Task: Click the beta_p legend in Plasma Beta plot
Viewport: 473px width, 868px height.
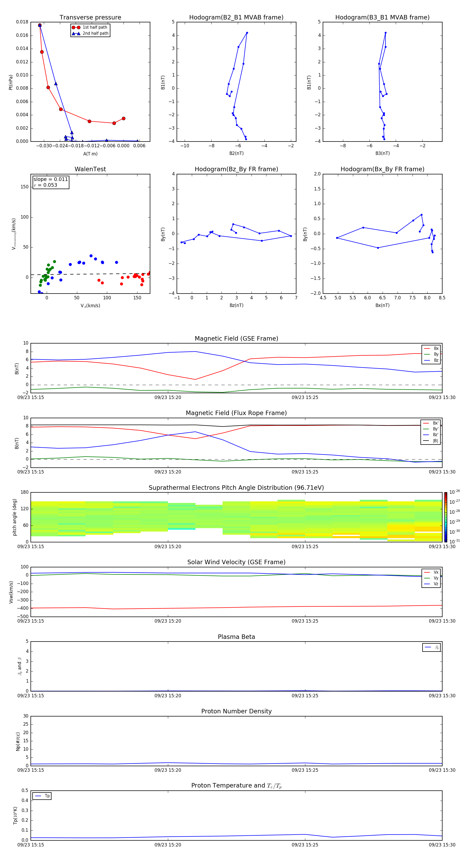Action: coord(431,647)
